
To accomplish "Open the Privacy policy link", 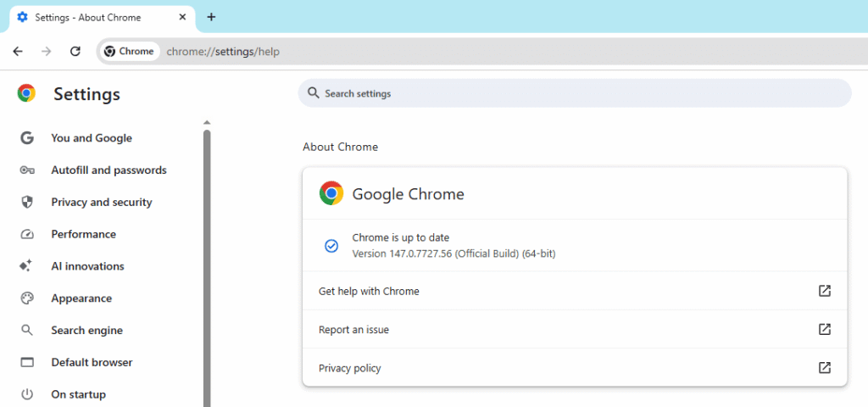I will click(575, 368).
